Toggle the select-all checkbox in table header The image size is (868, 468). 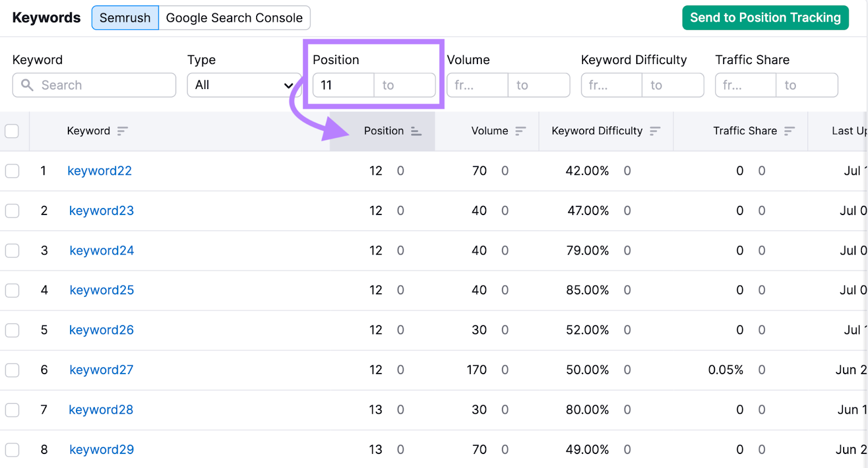[x=12, y=131]
